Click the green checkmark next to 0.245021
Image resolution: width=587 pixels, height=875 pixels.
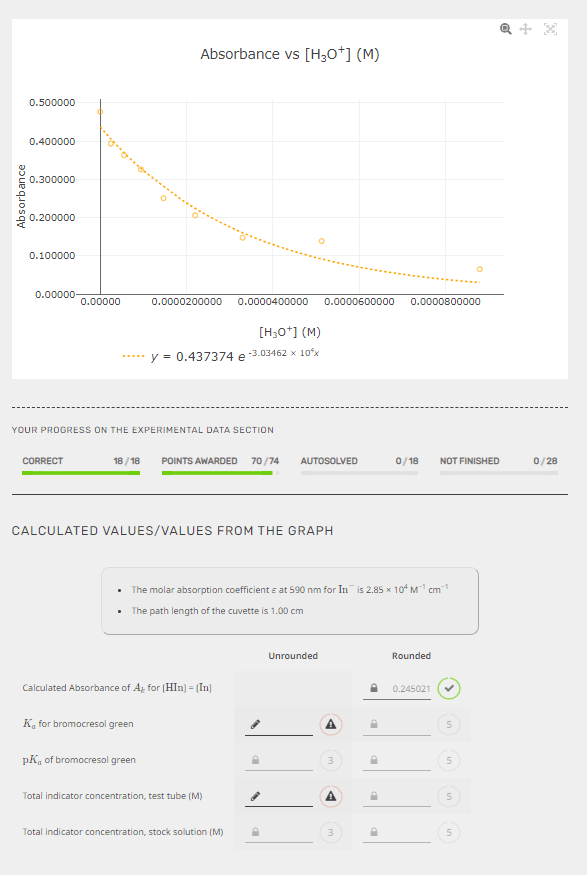click(x=449, y=688)
